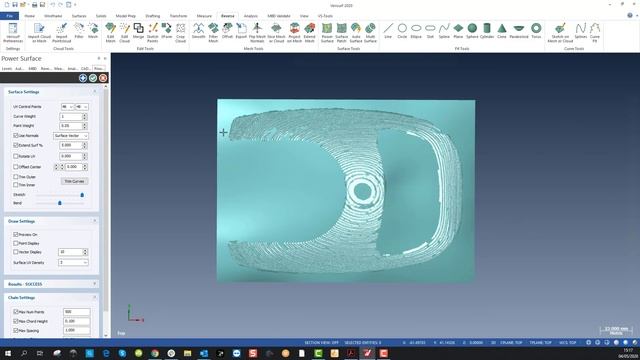
Task: Click the Merge tool icon
Action: click(138, 31)
